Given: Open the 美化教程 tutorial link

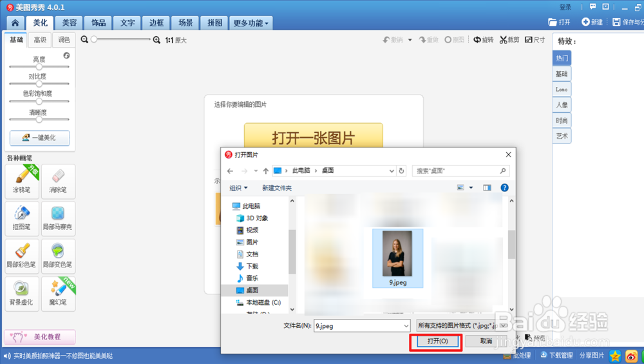Looking at the screenshot, I should tap(40, 337).
